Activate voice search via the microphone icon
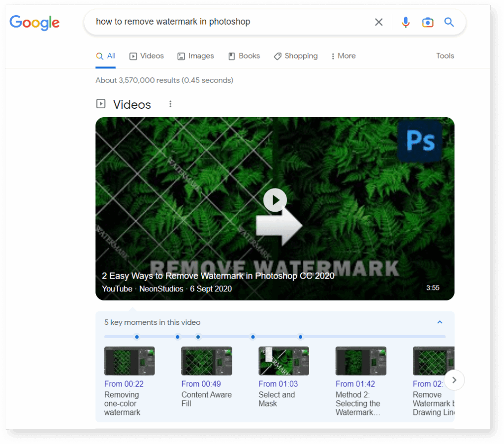Viewport: 504px width, 444px height. point(405,22)
